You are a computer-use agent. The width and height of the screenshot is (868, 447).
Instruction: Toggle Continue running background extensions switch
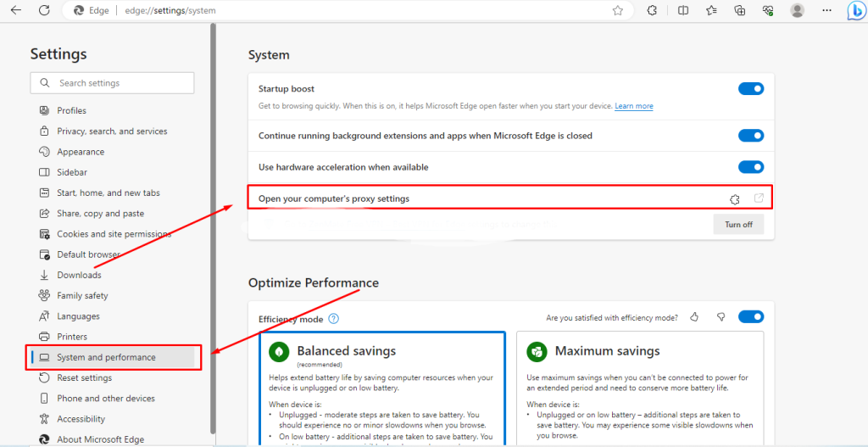(751, 136)
